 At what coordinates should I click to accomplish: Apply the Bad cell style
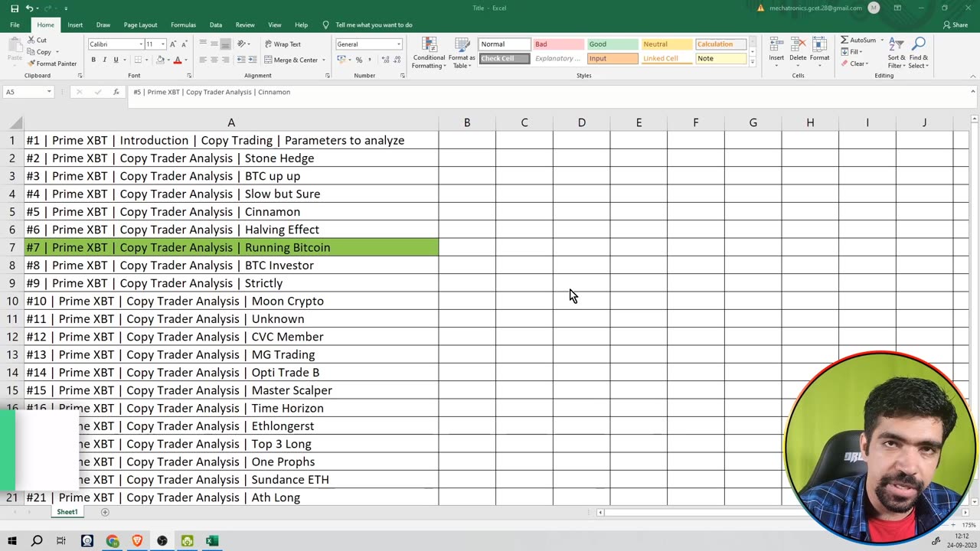558,44
